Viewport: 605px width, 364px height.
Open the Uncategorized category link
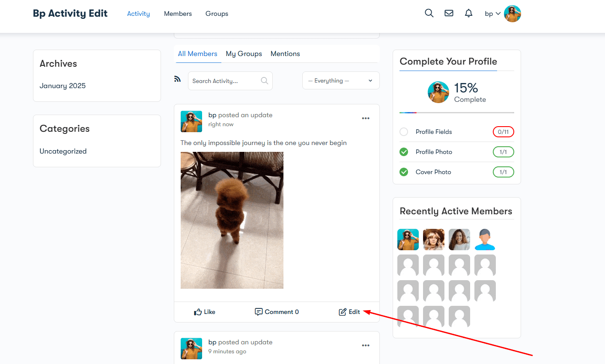pos(63,151)
